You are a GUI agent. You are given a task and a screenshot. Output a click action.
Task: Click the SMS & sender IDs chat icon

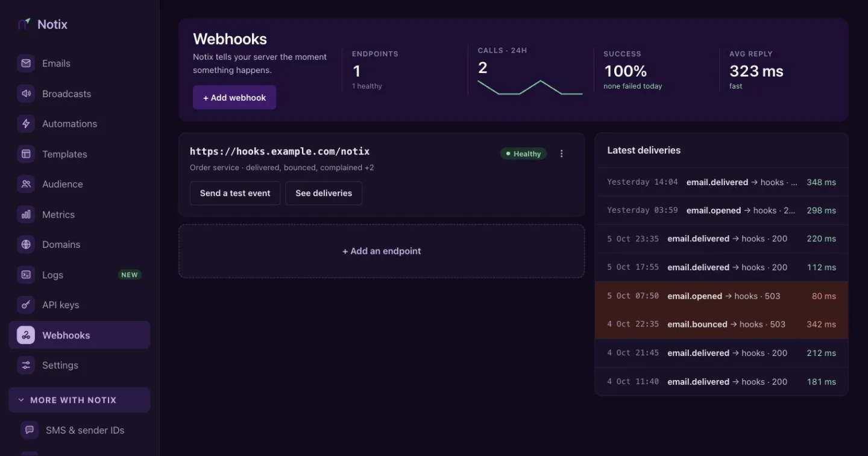click(x=30, y=430)
